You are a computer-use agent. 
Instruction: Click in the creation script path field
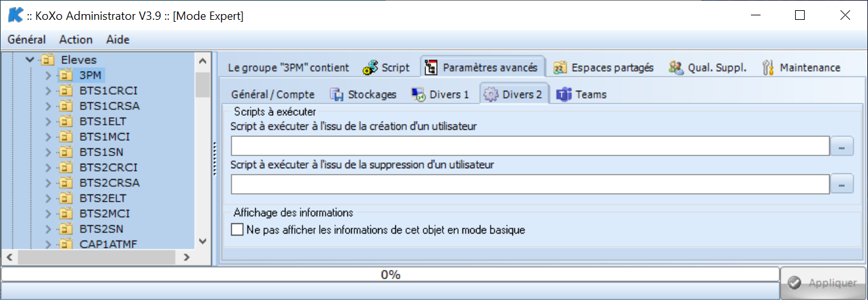tap(530, 146)
